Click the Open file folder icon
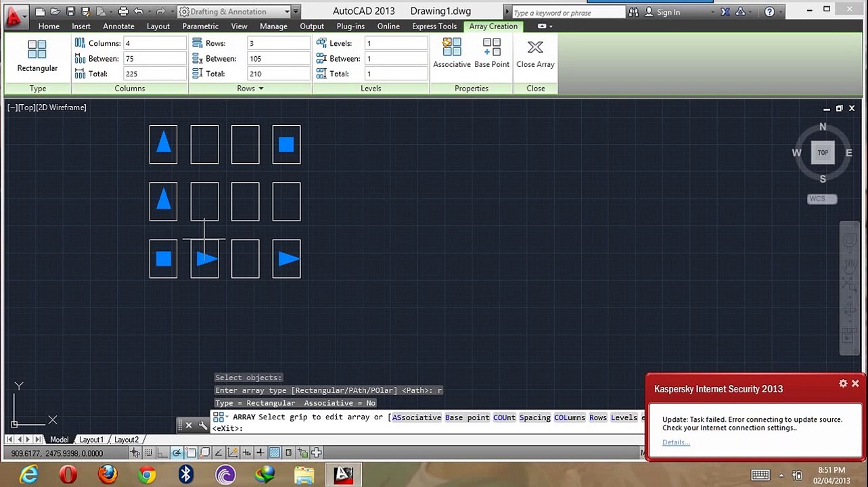The width and height of the screenshot is (868, 487). tap(55, 11)
